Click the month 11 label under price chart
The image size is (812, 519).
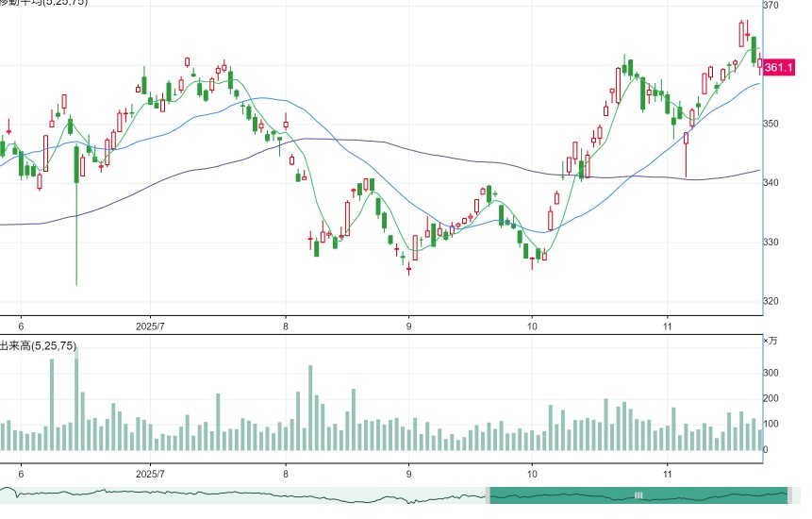[668, 326]
